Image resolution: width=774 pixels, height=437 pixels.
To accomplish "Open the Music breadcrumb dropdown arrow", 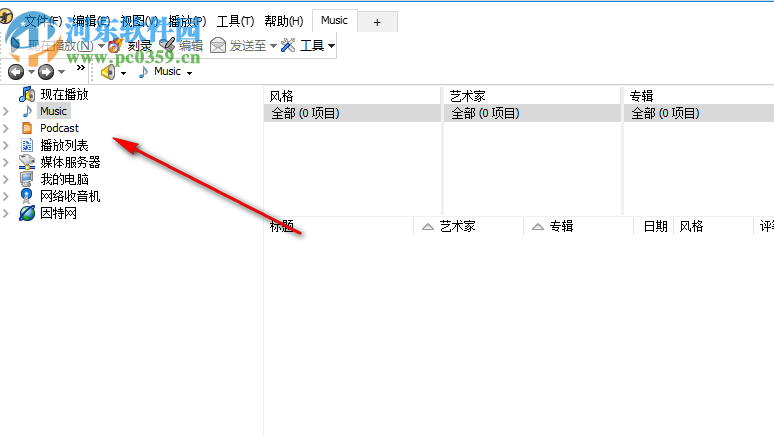I will [x=190, y=73].
